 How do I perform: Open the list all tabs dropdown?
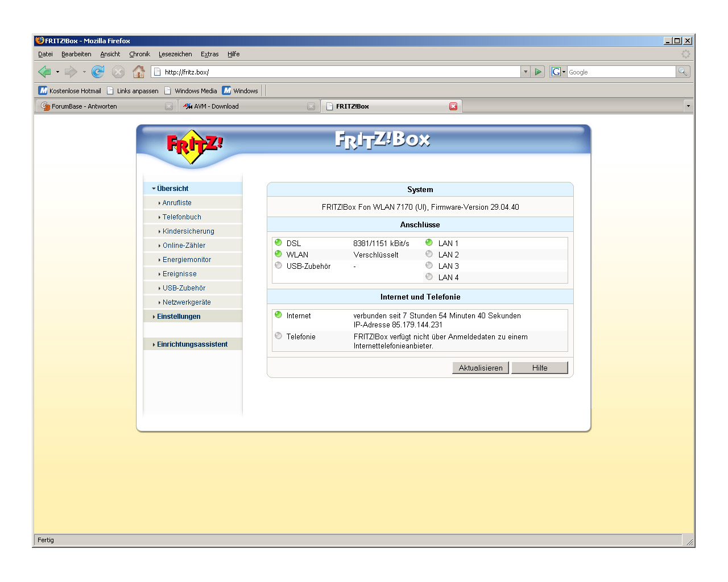tap(688, 106)
